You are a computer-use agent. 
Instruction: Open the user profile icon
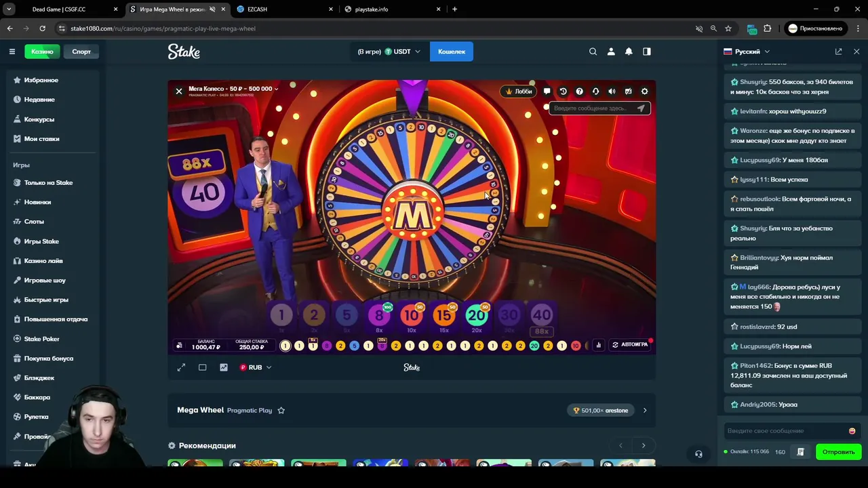click(611, 52)
